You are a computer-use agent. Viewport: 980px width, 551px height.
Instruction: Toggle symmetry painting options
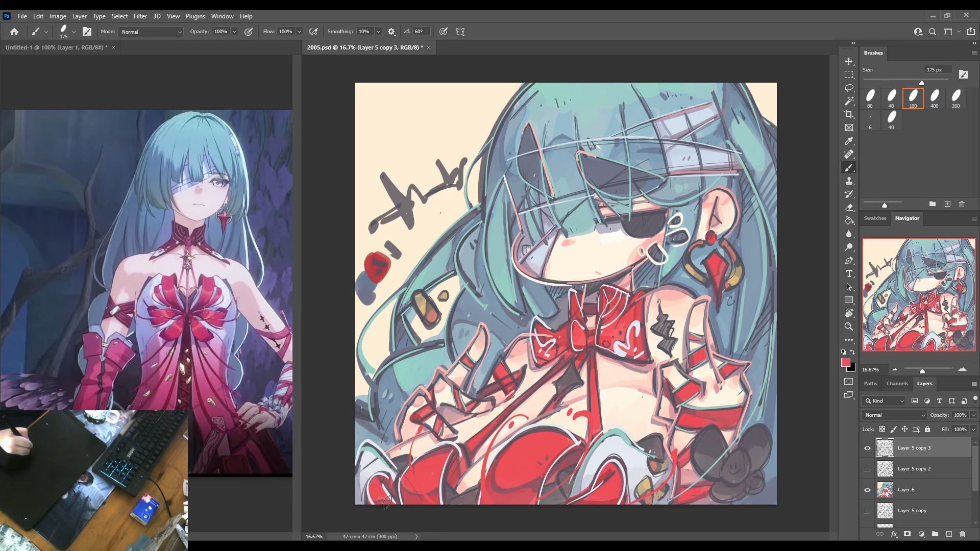(460, 32)
